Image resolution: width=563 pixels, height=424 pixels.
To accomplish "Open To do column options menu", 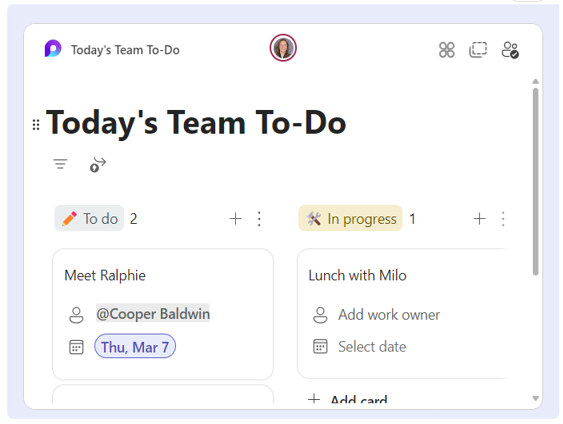I will coord(259,219).
